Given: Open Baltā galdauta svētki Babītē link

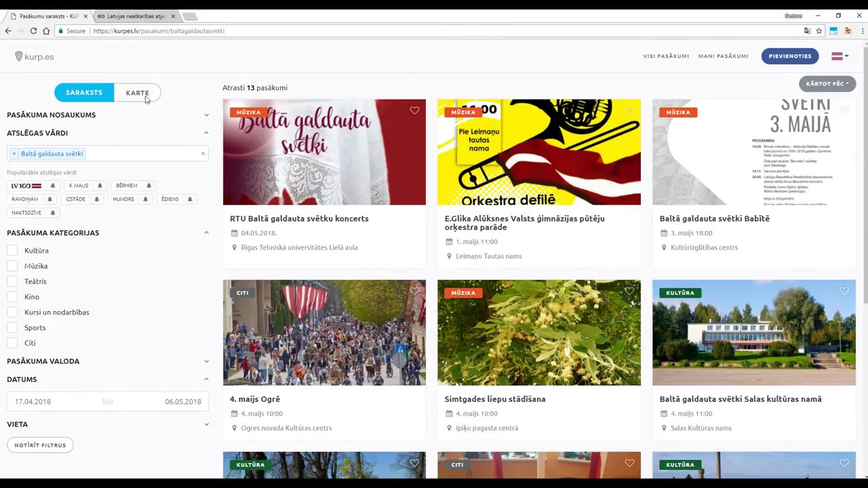Looking at the screenshot, I should pyautogui.click(x=714, y=218).
